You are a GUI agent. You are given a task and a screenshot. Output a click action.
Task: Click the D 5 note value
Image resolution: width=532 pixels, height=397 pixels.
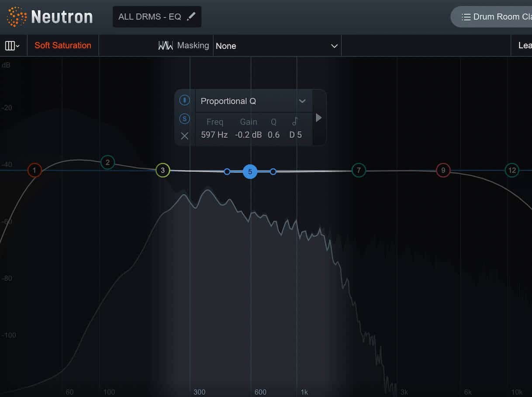(296, 135)
